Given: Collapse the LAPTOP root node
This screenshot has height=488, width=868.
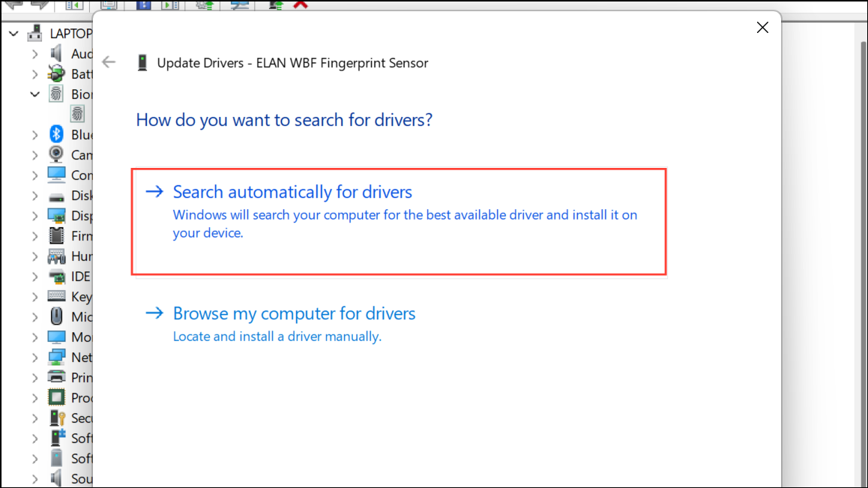Looking at the screenshot, I should [13, 33].
